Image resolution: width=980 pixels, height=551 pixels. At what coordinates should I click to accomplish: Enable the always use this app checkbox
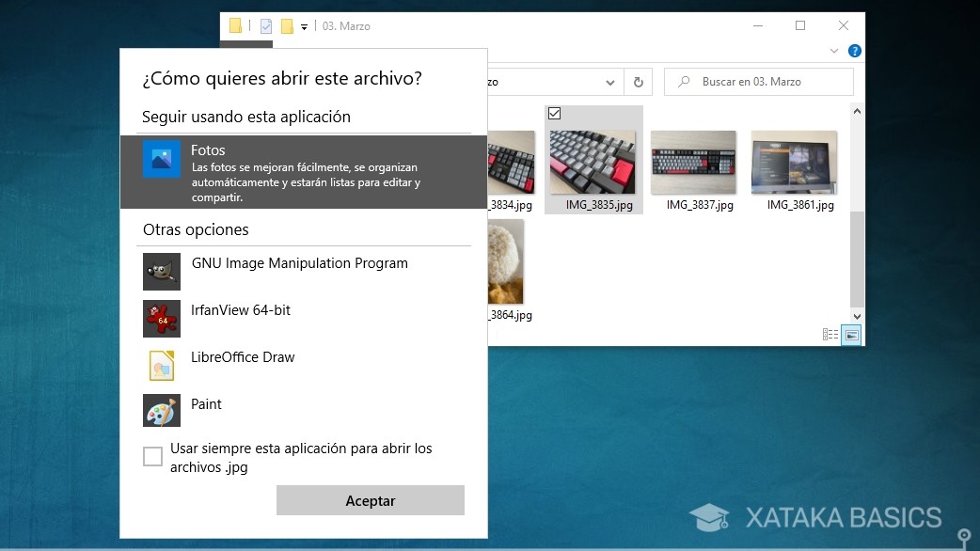point(152,457)
